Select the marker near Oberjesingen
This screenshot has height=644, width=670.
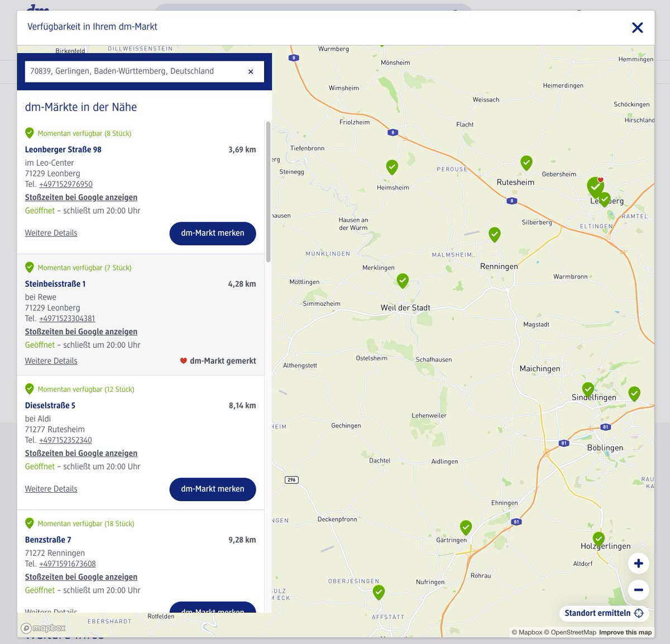tap(379, 592)
